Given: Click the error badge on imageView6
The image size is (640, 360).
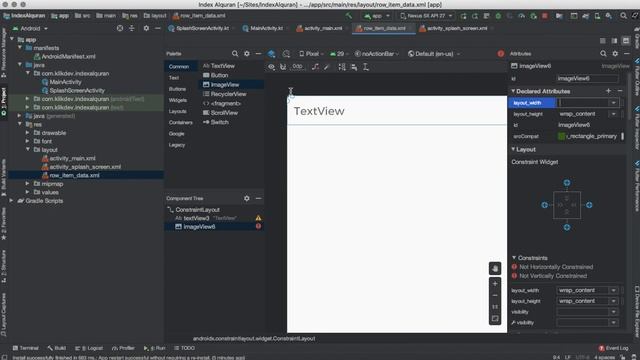Looking at the screenshot, I should point(258,226).
